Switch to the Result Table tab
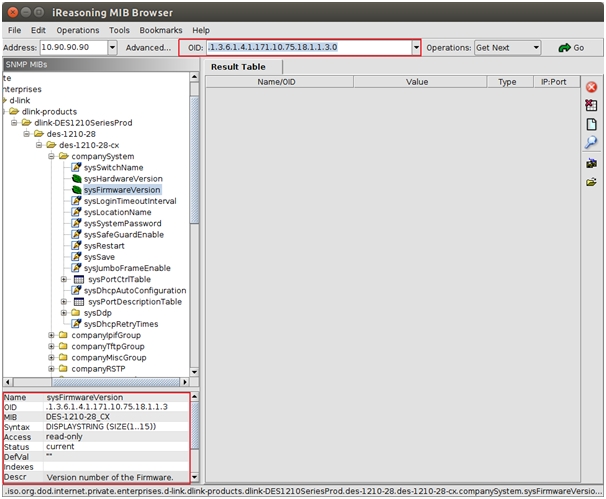The height and width of the screenshot is (499, 606). pyautogui.click(x=238, y=66)
